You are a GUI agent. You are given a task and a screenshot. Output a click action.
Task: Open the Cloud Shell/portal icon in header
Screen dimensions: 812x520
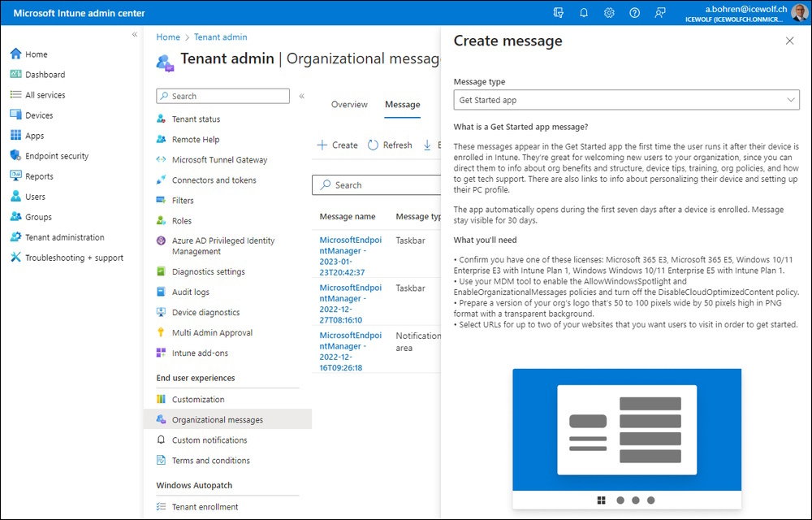[559, 13]
